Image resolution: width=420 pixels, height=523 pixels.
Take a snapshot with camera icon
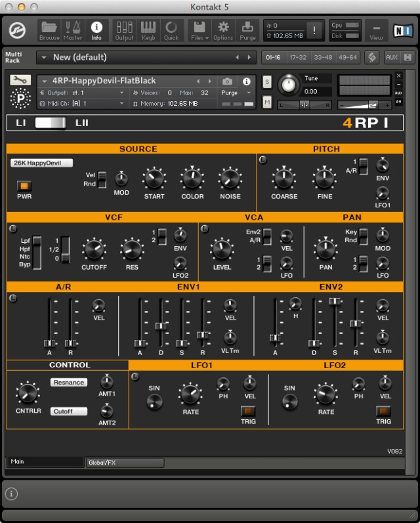coord(227,81)
